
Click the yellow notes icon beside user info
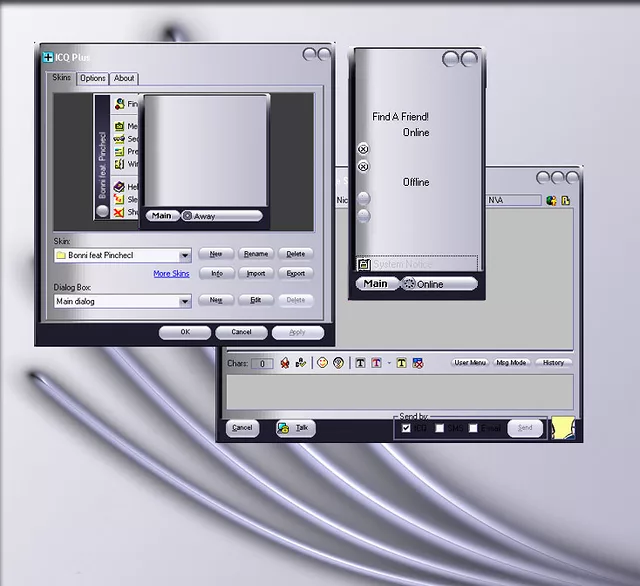[565, 200]
